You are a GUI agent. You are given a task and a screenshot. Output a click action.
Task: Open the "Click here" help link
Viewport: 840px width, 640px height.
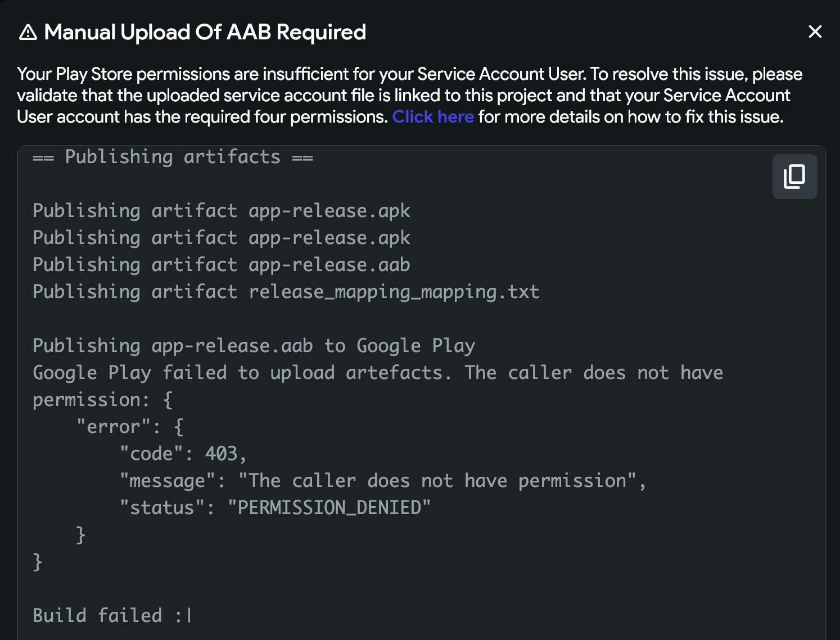pyautogui.click(x=432, y=117)
